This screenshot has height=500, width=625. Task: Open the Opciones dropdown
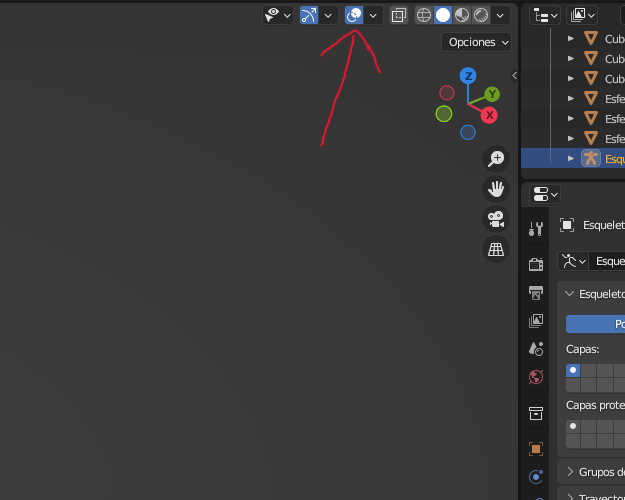(x=476, y=42)
